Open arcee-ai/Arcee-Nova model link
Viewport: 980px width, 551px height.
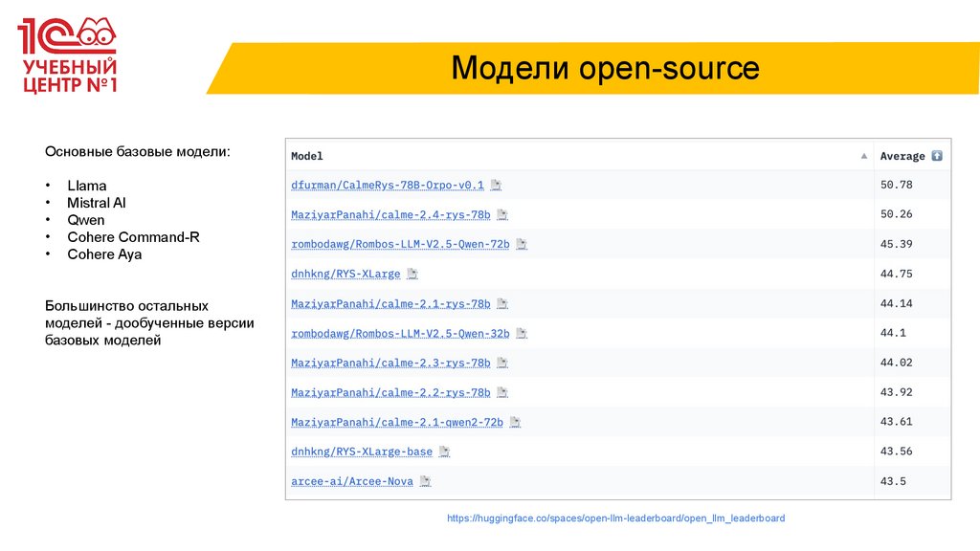[x=352, y=482]
